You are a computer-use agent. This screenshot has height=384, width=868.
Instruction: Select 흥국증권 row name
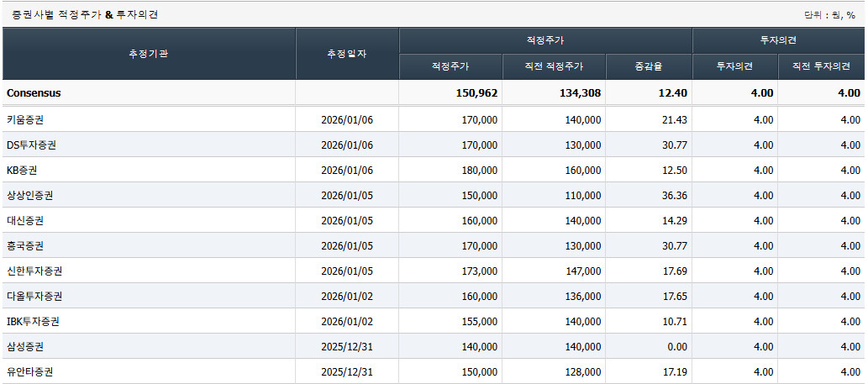coord(25,245)
